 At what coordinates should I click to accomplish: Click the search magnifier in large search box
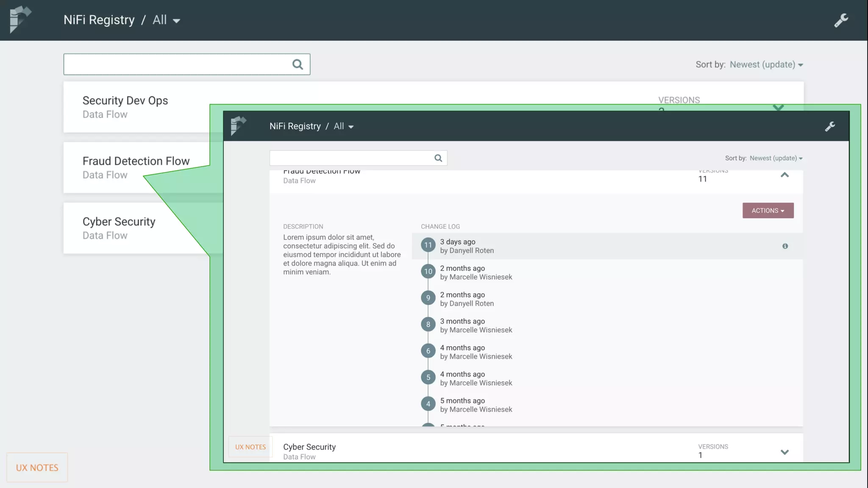298,64
